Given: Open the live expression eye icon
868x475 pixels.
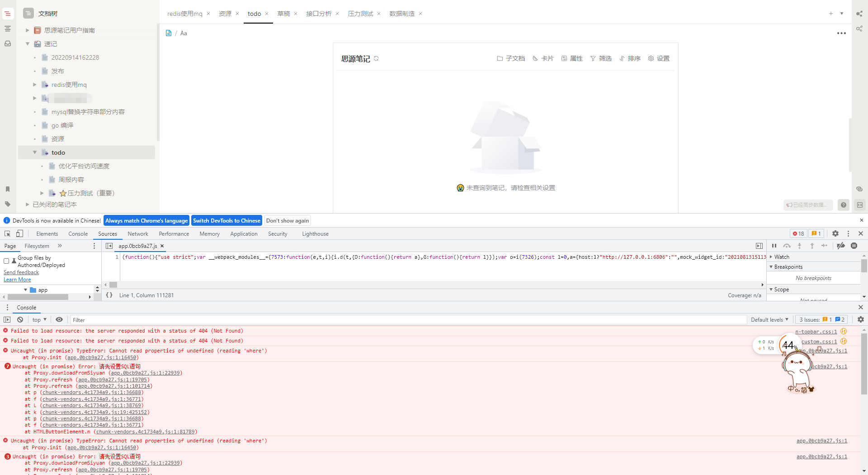Looking at the screenshot, I should [59, 319].
